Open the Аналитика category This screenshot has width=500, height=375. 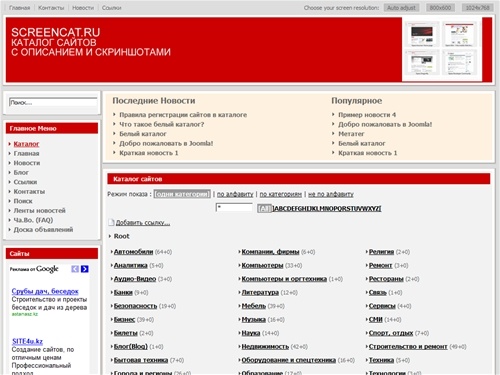[x=131, y=265]
